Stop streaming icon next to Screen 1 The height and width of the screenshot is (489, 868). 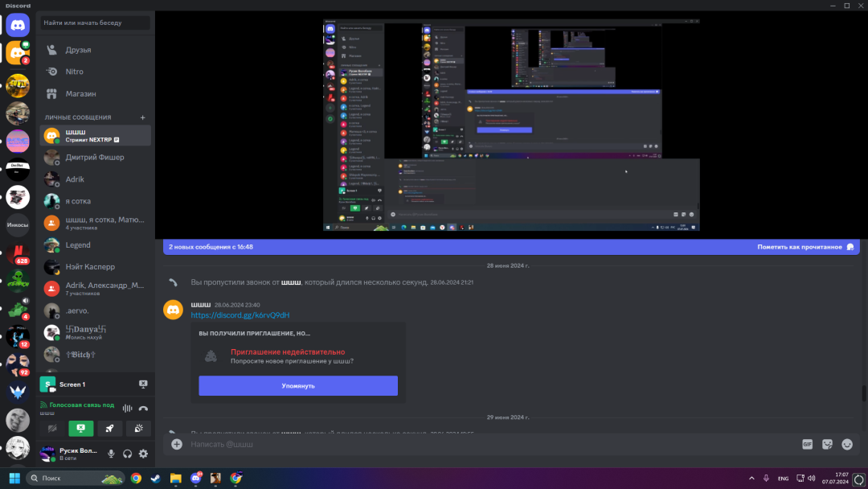pyautogui.click(x=143, y=384)
